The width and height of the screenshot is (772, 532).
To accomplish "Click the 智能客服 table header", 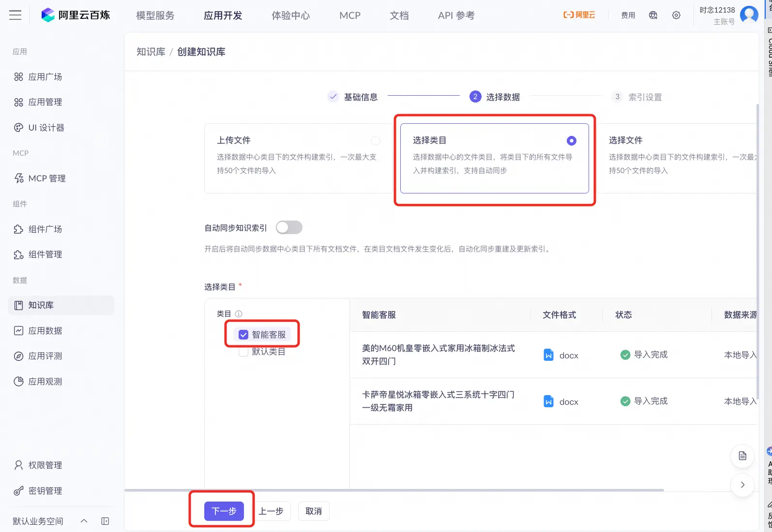I will [379, 315].
